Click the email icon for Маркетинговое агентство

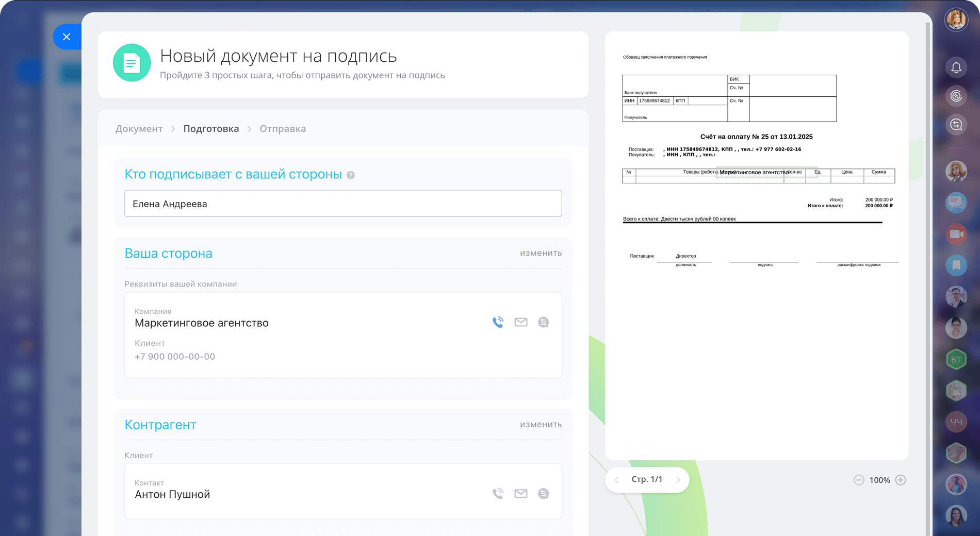(x=521, y=322)
